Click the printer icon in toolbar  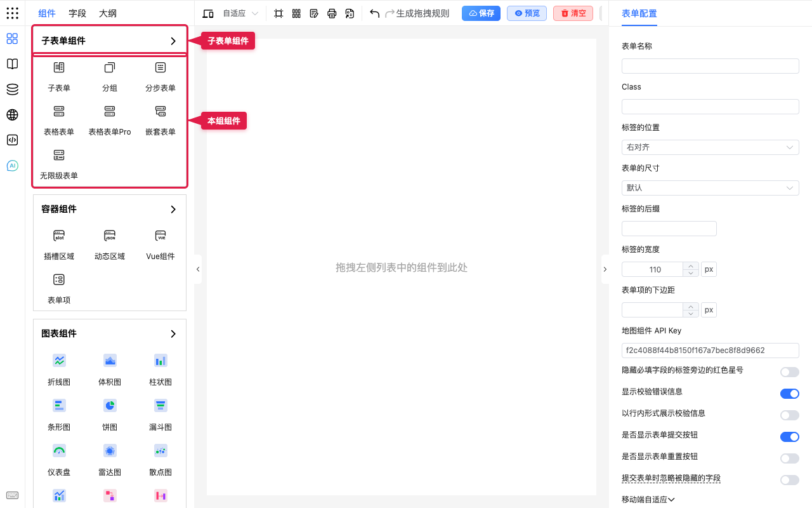click(x=332, y=13)
